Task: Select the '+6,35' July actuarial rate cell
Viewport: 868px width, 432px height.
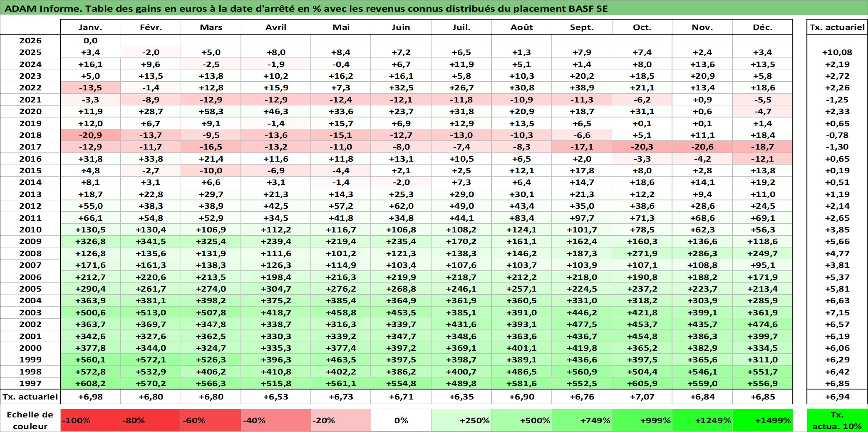Action: pos(461,397)
